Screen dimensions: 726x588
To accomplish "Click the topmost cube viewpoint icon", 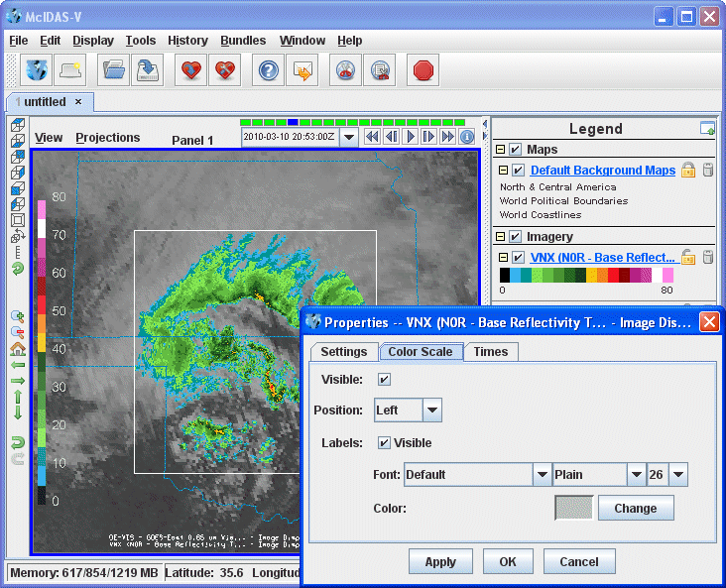I will pos(18,125).
